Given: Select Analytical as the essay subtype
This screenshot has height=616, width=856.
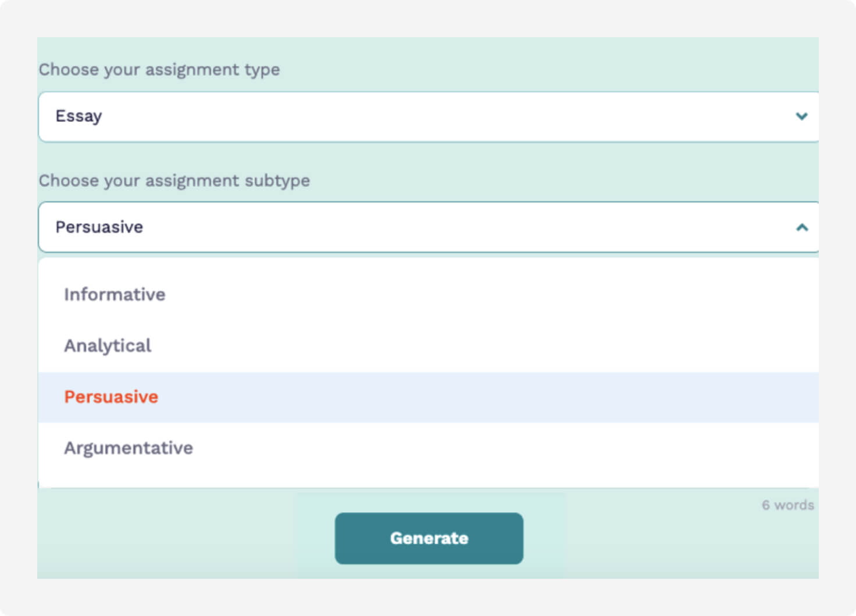Looking at the screenshot, I should click(x=108, y=345).
